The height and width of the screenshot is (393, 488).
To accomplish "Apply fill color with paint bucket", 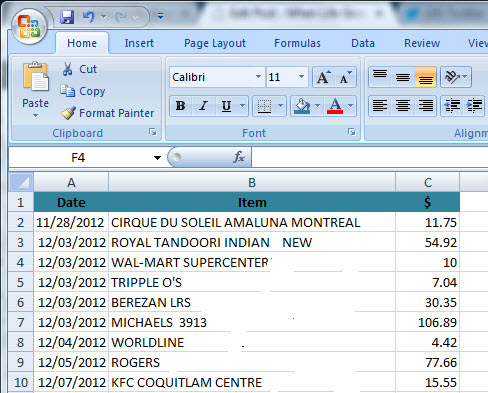I will point(302,106).
